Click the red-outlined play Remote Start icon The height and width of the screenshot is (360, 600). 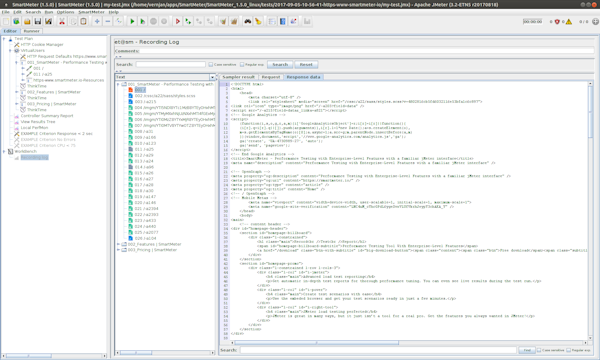click(178, 21)
